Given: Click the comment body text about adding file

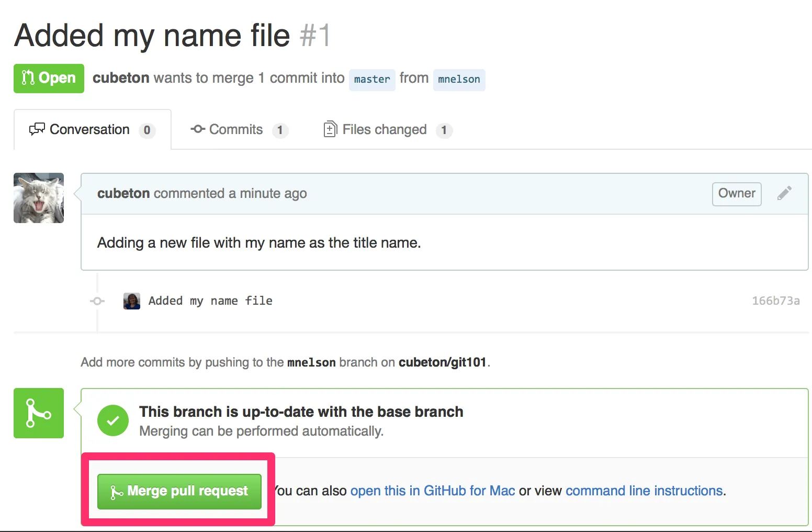Looking at the screenshot, I should [259, 243].
